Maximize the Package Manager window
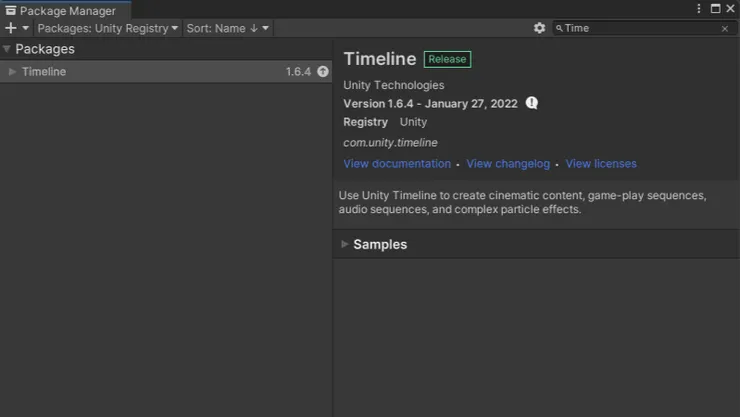 [716, 9]
